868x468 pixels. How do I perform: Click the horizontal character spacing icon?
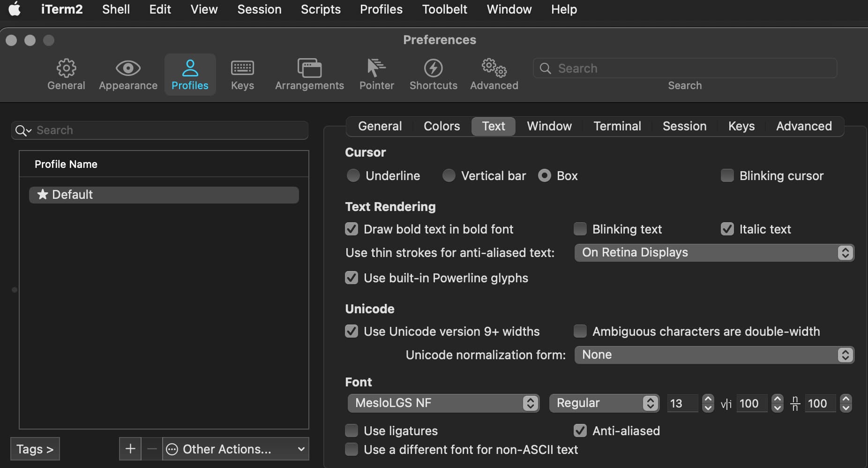point(726,404)
